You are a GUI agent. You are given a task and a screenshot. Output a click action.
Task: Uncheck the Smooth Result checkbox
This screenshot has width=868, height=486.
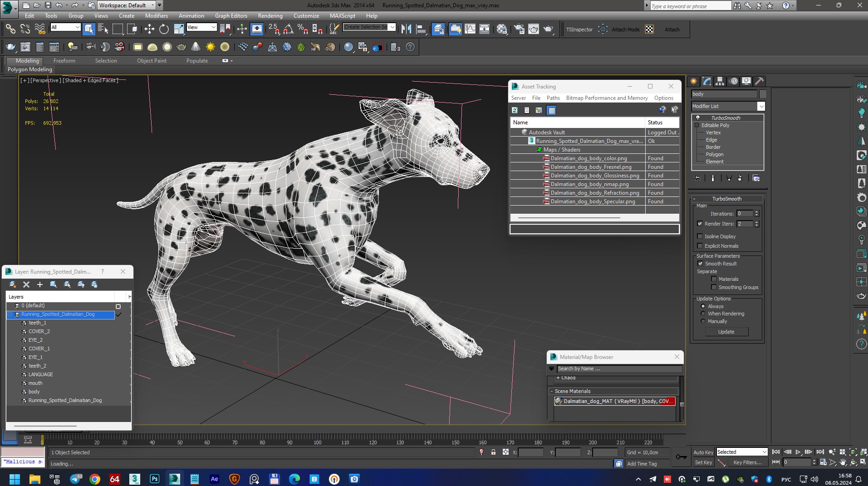[700, 264]
